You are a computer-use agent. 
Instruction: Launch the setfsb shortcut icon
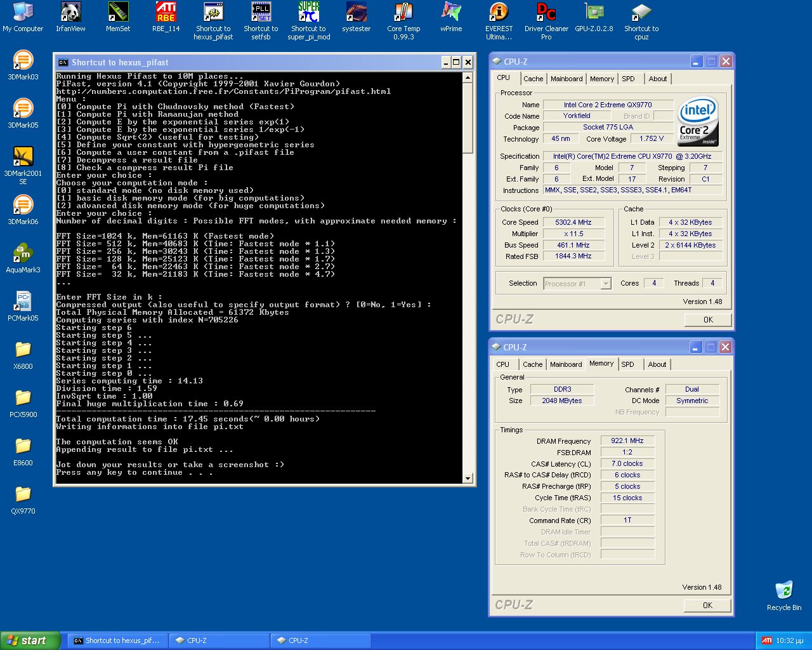pyautogui.click(x=261, y=21)
